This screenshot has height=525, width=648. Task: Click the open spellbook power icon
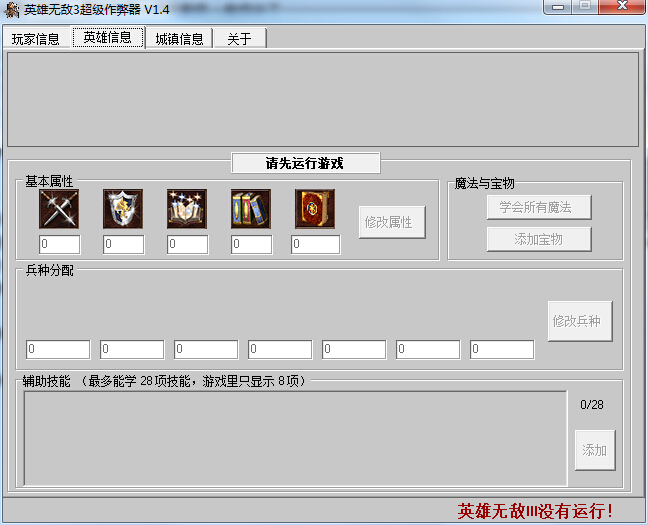point(187,209)
